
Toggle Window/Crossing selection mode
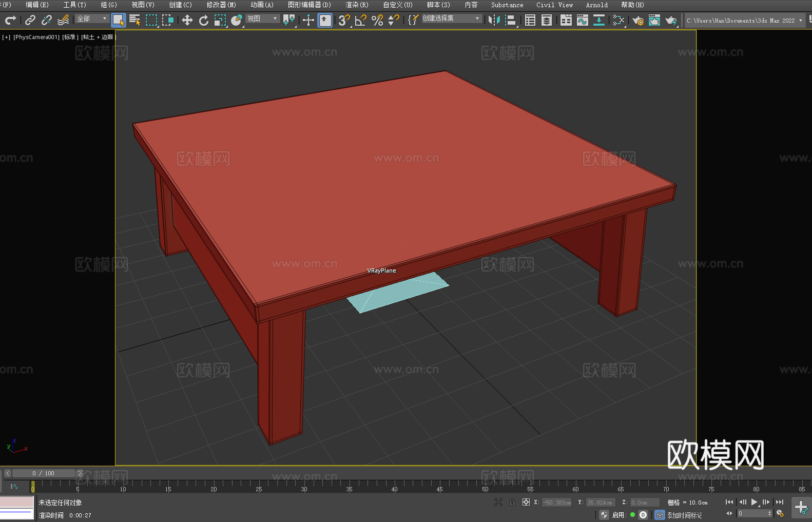coord(168,20)
